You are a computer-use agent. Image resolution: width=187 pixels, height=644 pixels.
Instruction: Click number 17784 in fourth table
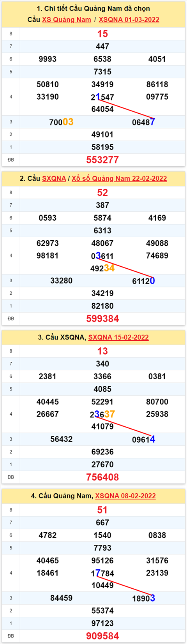[x=102, y=573]
